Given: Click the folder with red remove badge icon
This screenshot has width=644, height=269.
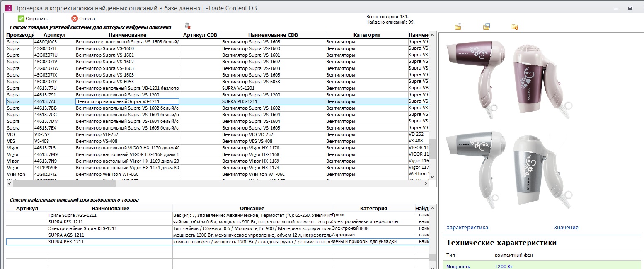Looking at the screenshot, I should click(515, 27).
